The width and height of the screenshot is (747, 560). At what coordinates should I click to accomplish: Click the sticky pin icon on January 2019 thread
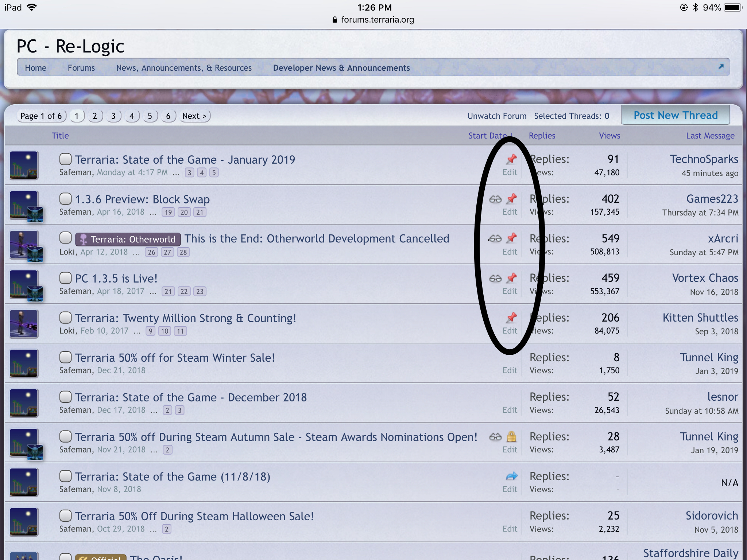coord(512,159)
